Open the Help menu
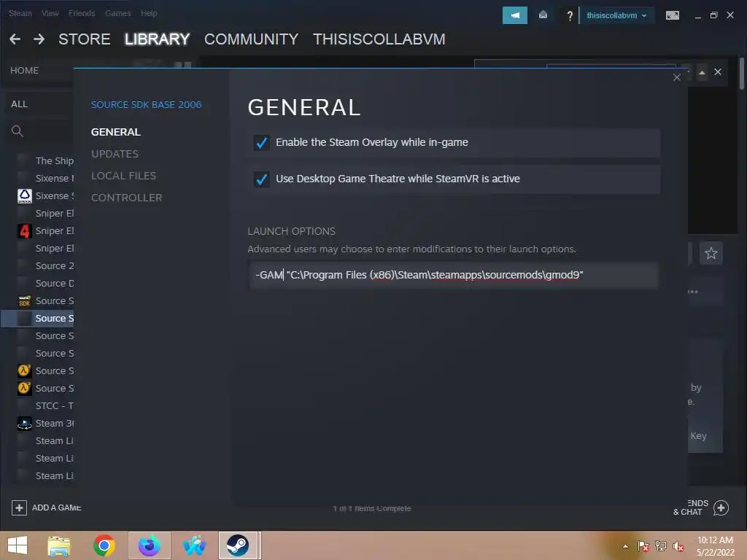This screenshot has width=747, height=560. [x=149, y=13]
